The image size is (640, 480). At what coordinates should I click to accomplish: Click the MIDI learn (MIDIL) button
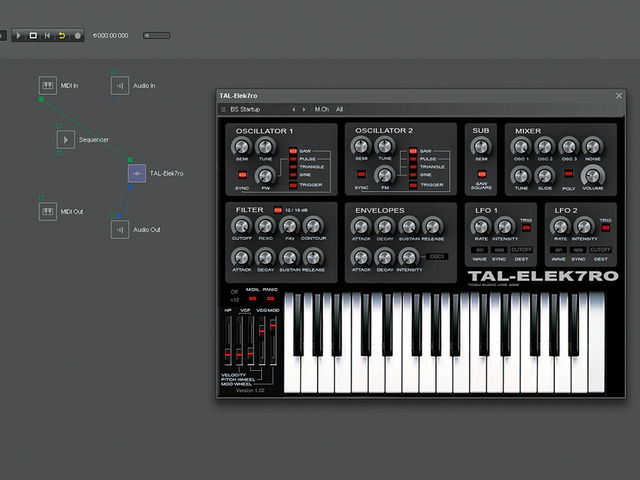coord(253,298)
